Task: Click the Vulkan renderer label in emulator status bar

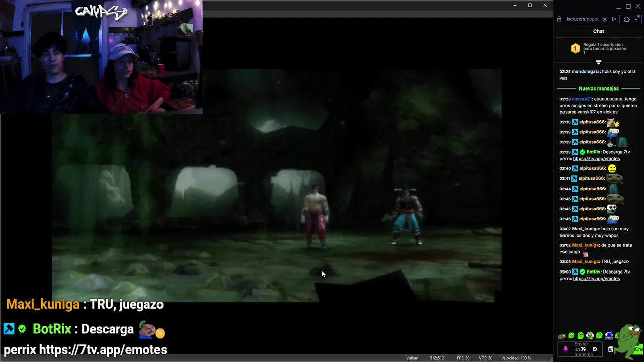Action: pyautogui.click(x=412, y=358)
